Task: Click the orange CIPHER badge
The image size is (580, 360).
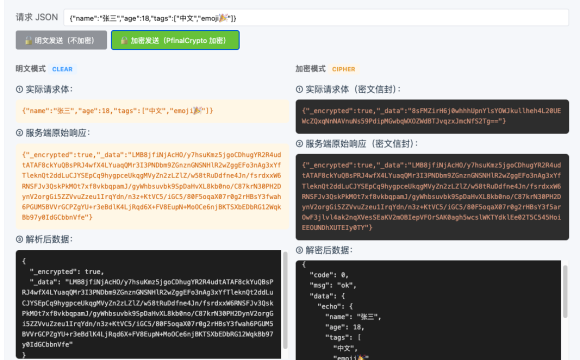Action: pos(344,69)
